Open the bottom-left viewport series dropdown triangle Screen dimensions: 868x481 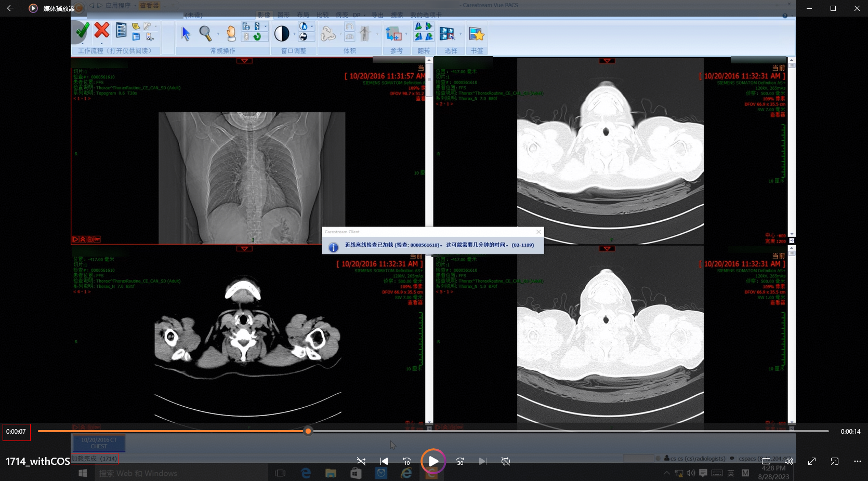click(244, 249)
